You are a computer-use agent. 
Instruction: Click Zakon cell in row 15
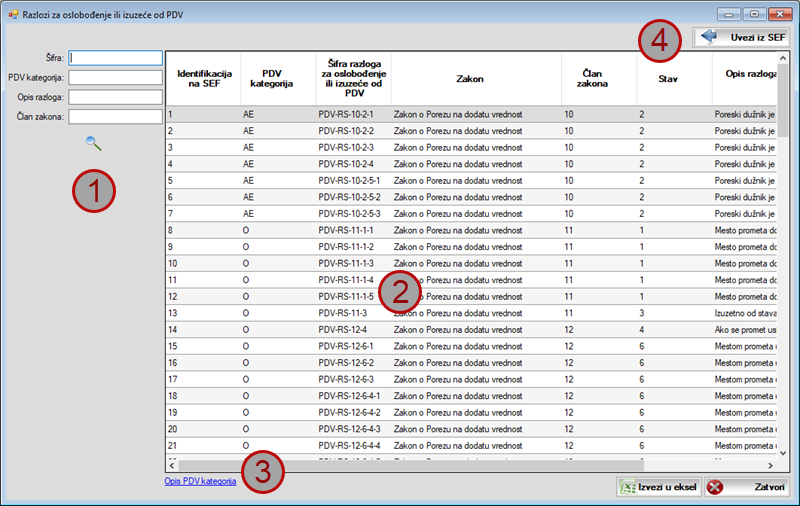[476, 346]
